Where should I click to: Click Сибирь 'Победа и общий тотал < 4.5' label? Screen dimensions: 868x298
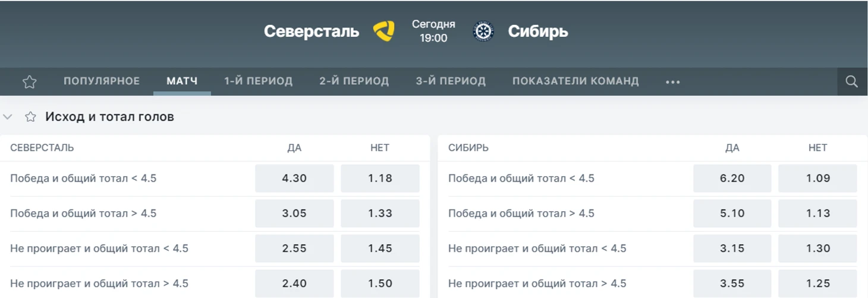point(521,178)
